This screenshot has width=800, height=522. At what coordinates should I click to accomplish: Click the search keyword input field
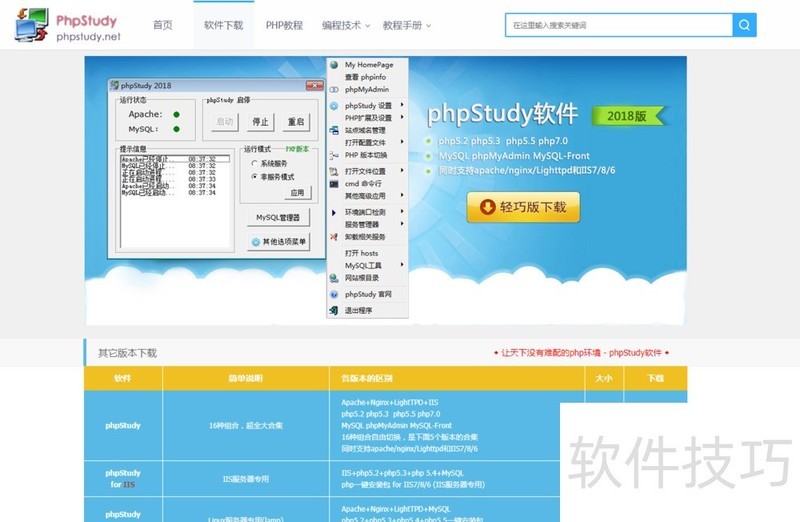point(619,25)
